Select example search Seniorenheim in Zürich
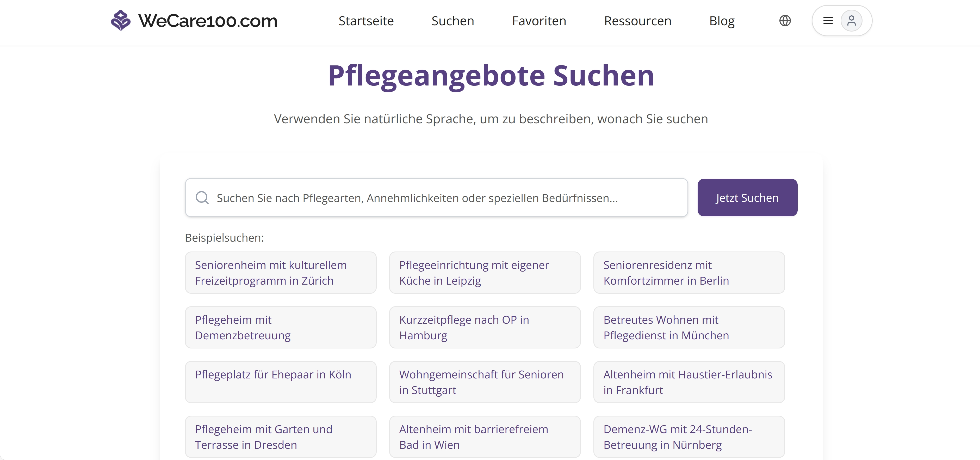This screenshot has width=980, height=460. [x=281, y=272]
